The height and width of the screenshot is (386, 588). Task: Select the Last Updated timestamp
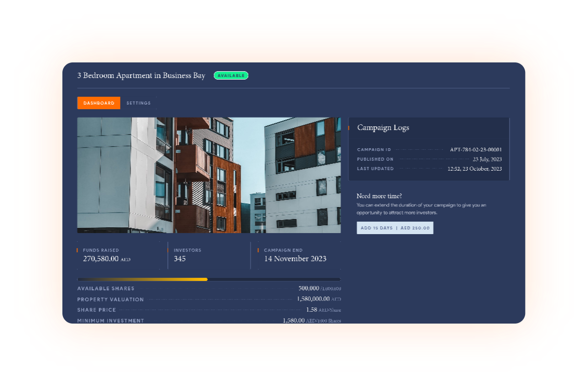475,169
